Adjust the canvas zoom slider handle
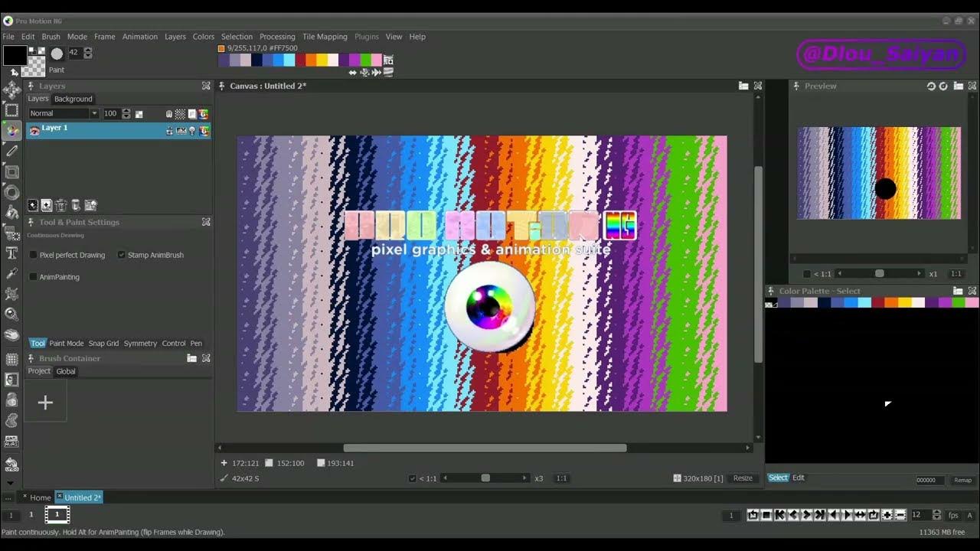 [485, 478]
